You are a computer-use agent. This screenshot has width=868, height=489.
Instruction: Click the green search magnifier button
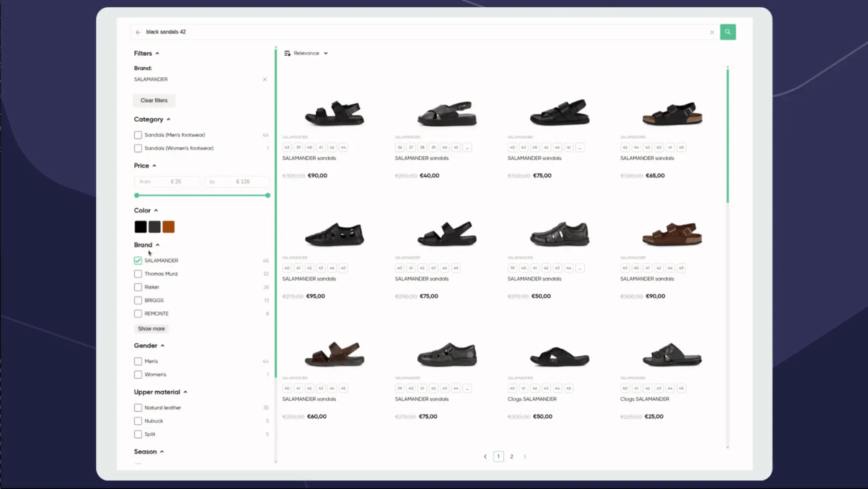coord(727,32)
